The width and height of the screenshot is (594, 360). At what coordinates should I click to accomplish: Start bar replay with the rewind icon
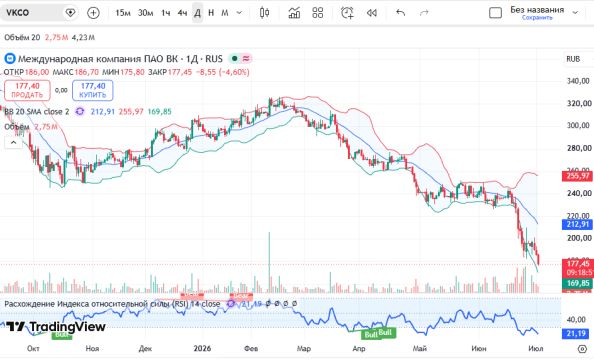(x=372, y=13)
